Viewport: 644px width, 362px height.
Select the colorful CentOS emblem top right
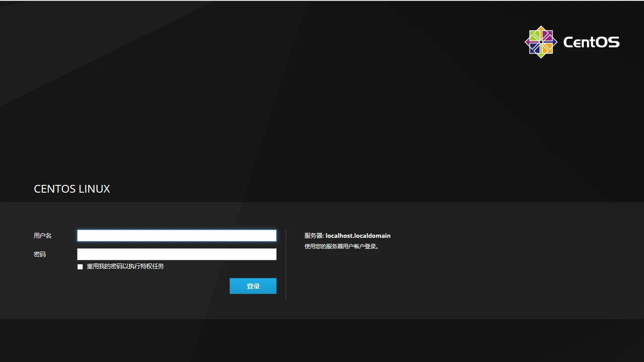point(541,42)
